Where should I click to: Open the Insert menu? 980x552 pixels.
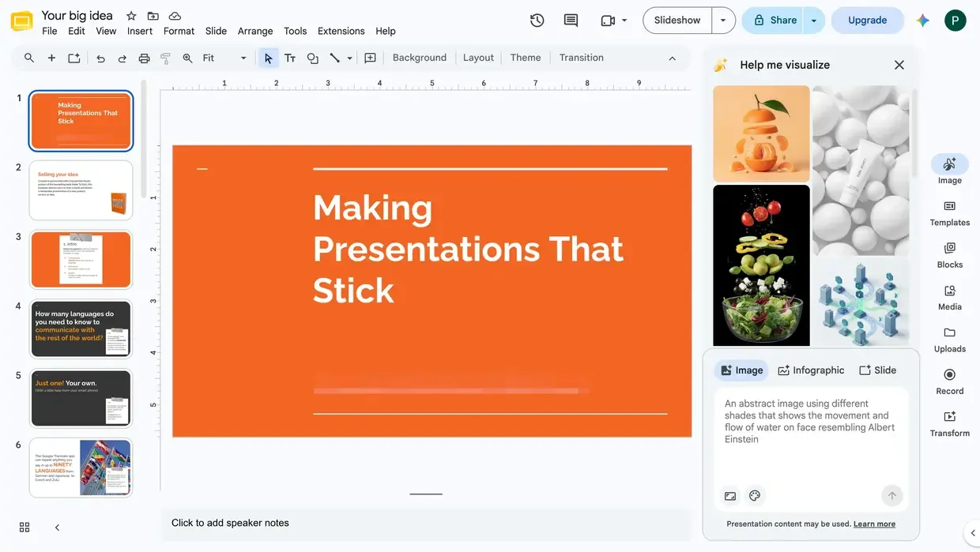pyautogui.click(x=140, y=31)
